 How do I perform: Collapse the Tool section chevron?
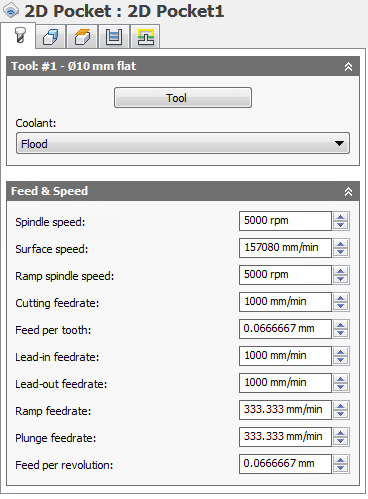click(x=348, y=67)
